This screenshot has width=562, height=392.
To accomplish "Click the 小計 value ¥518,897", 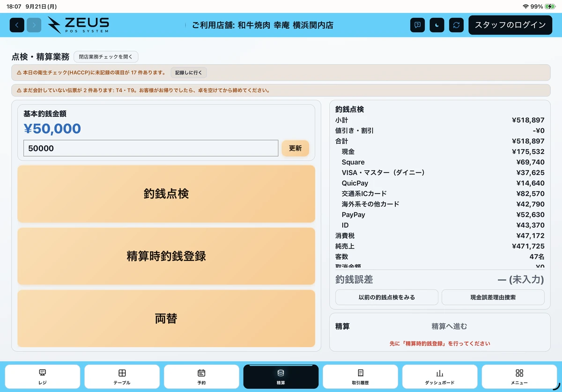I will [528, 120].
